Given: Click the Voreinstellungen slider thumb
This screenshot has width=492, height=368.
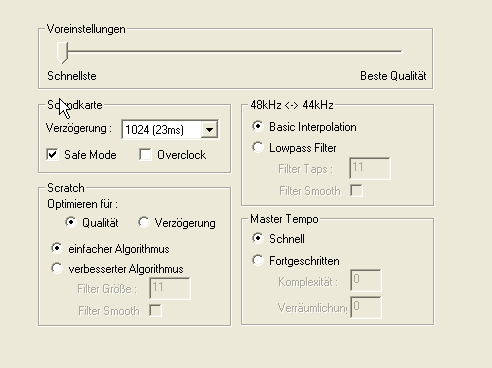Looking at the screenshot, I should pos(62,53).
